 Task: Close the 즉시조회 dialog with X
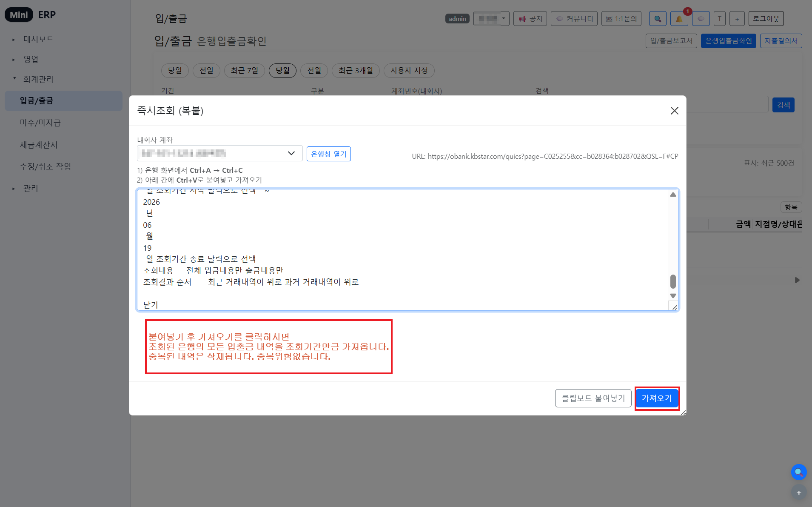[674, 111]
